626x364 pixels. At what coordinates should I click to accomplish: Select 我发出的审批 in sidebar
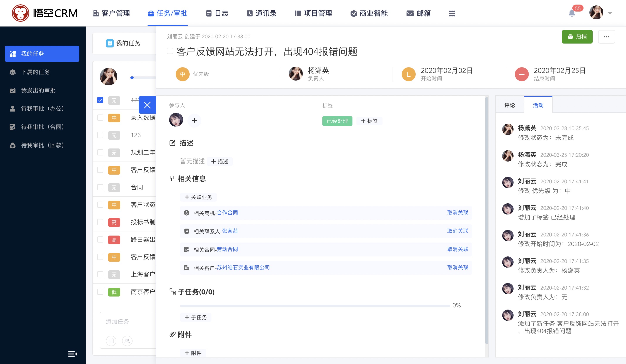(42, 90)
